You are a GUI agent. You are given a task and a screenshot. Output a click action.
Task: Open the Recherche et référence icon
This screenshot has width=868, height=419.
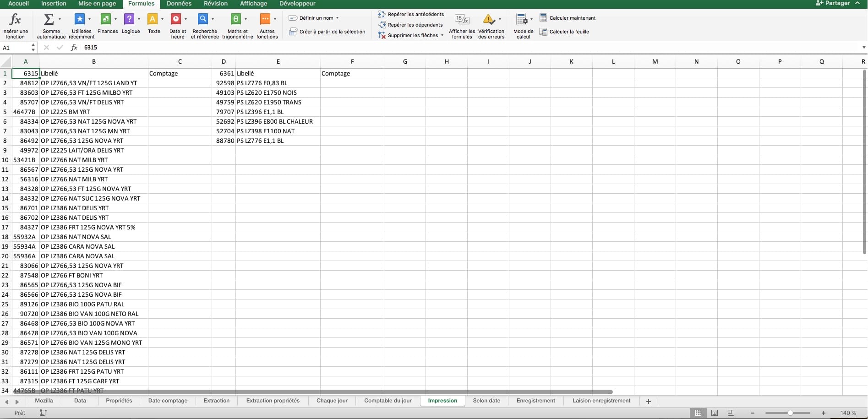point(203,19)
